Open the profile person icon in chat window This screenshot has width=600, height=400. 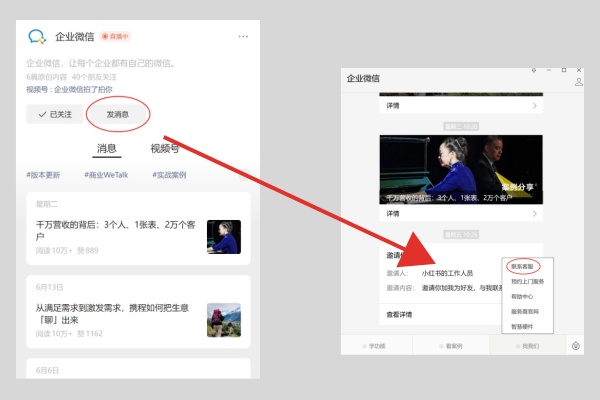[x=579, y=82]
